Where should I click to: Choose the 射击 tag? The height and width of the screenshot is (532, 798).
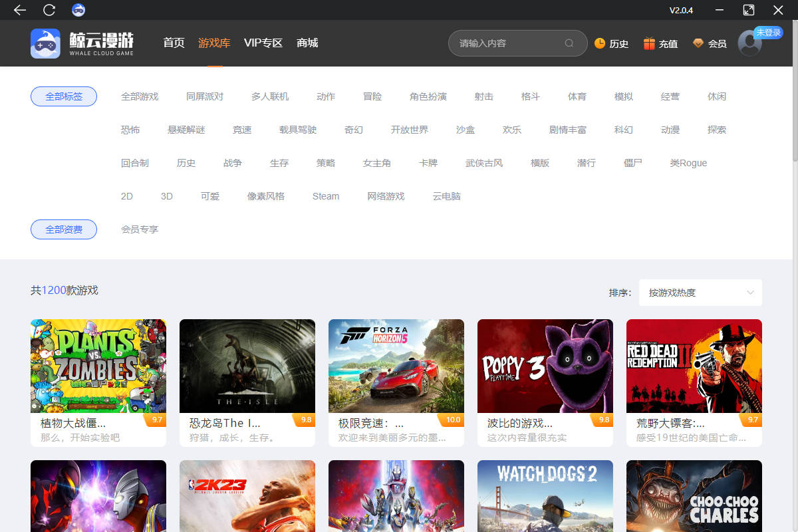484,96
